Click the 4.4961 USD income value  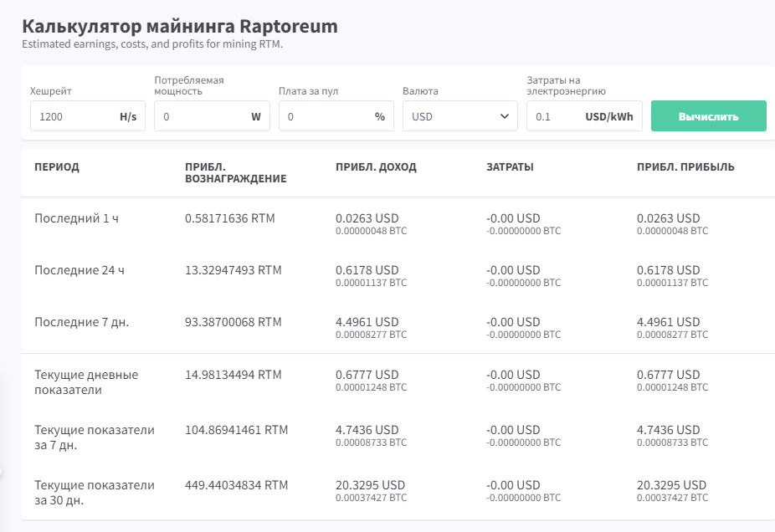(367, 322)
